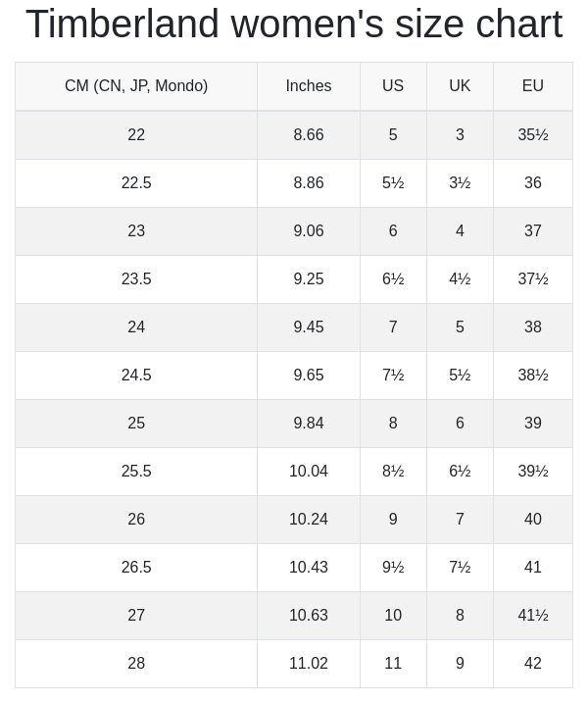The image size is (588, 703).
Task: Select the 'CM (CN, JP, Mondo)' column header
Action: 136,86
